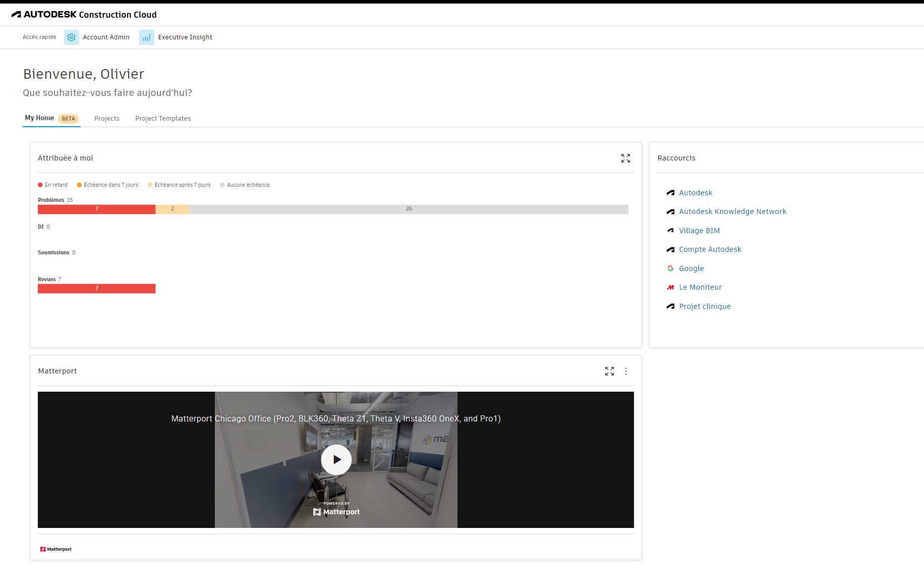Toggle the En retard legend filter

(52, 185)
